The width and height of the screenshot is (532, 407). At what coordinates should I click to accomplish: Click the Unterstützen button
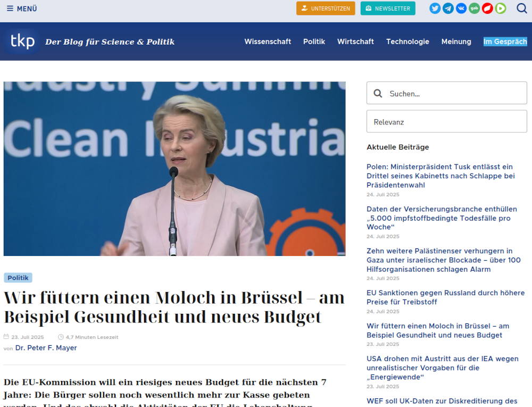click(x=326, y=9)
